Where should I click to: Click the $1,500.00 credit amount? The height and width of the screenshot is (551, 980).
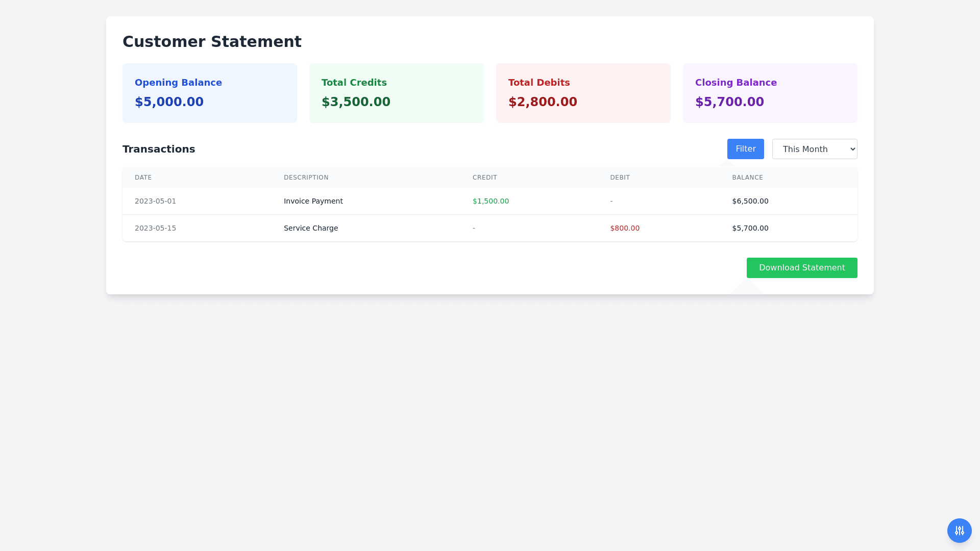point(491,201)
